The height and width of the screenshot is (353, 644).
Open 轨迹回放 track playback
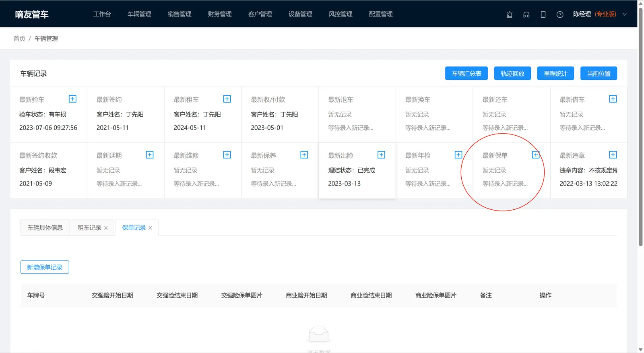pyautogui.click(x=512, y=74)
